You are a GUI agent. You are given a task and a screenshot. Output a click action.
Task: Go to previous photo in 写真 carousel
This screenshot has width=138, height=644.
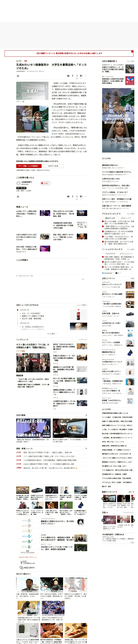pyautogui.click(x=103, y=520)
